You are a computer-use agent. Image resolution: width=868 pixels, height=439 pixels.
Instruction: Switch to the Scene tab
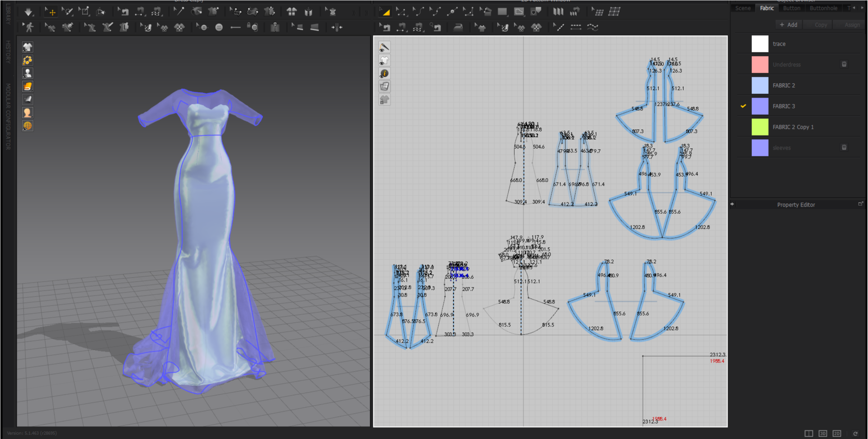(x=743, y=8)
